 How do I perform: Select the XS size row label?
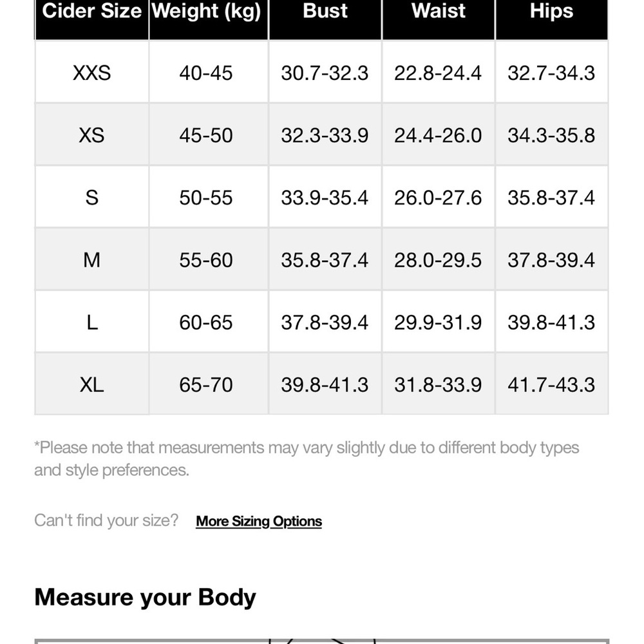tap(92, 135)
